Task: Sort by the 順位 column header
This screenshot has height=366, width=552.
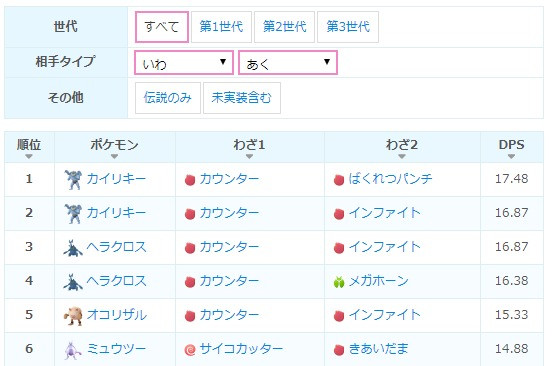Action: point(29,147)
